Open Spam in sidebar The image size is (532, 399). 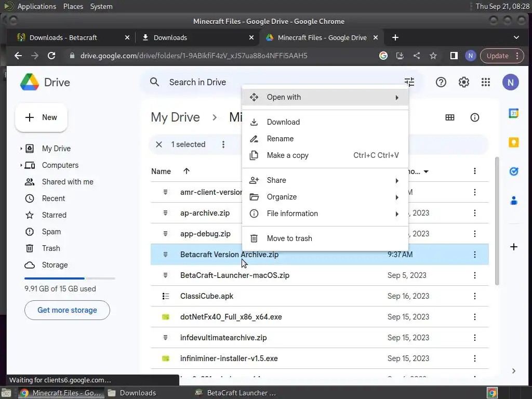(x=51, y=232)
